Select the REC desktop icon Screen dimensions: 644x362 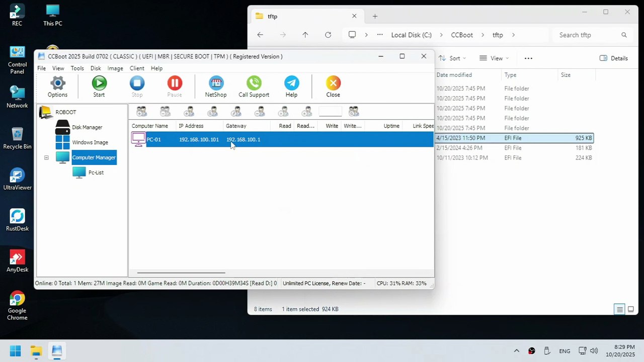pos(17,15)
